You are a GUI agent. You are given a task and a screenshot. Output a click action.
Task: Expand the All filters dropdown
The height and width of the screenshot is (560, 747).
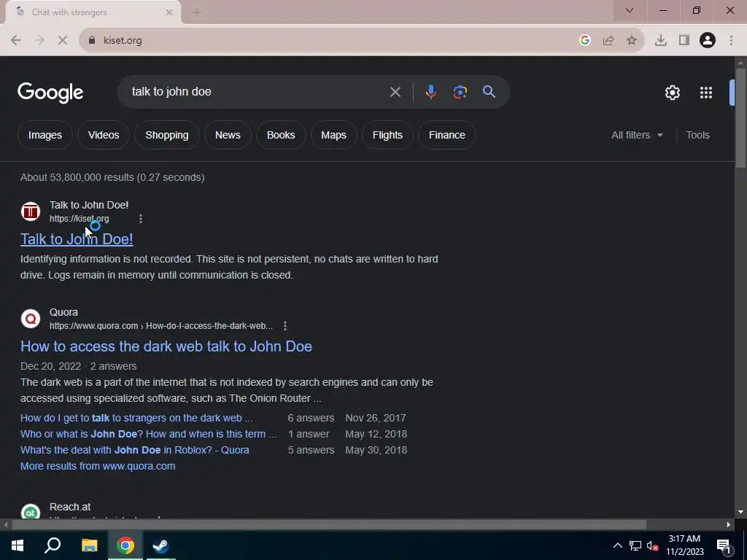click(637, 135)
